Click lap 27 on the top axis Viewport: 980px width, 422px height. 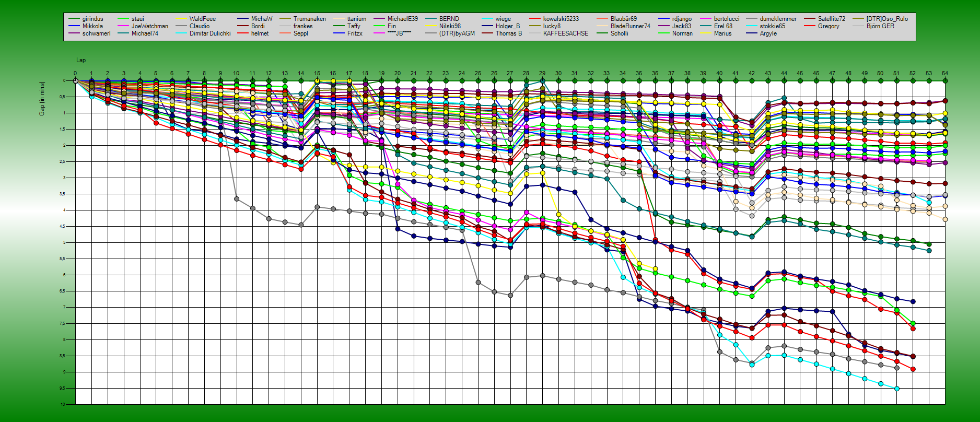click(x=510, y=74)
